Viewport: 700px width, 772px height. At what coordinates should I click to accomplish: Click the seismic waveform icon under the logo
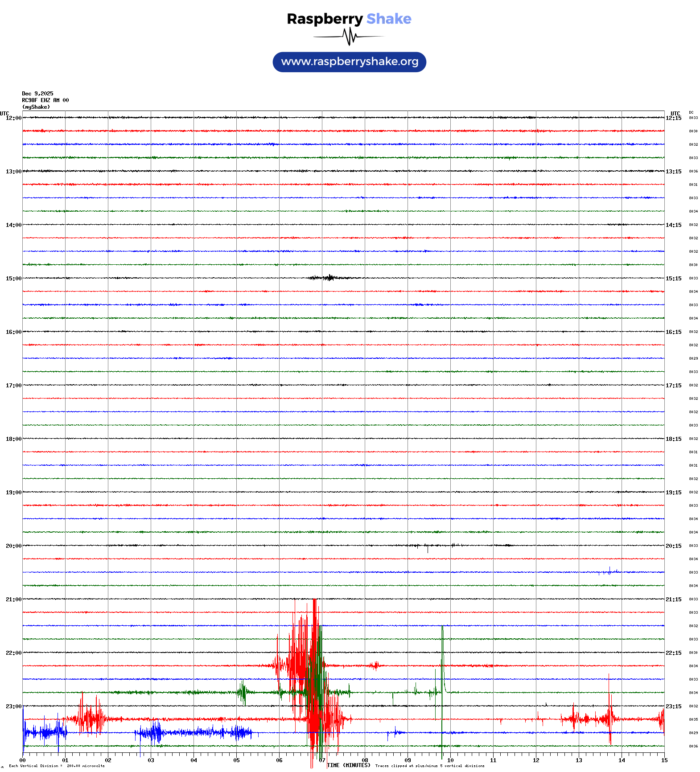pos(349,37)
